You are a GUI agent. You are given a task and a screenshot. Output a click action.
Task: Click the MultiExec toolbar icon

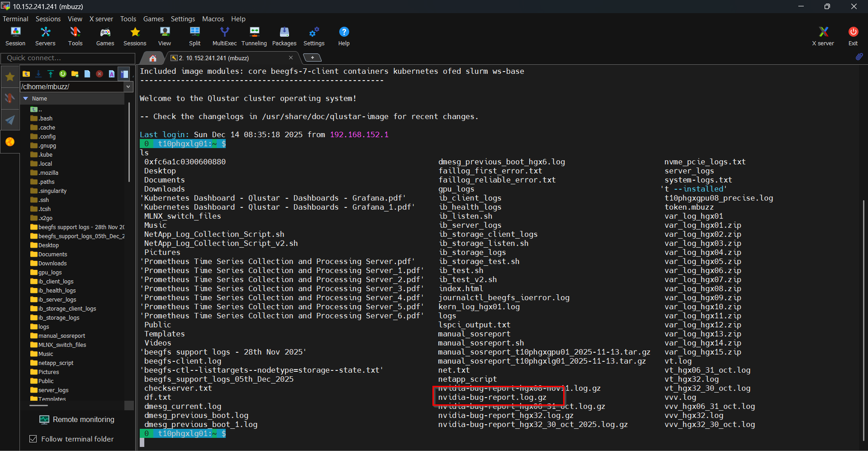pos(224,36)
